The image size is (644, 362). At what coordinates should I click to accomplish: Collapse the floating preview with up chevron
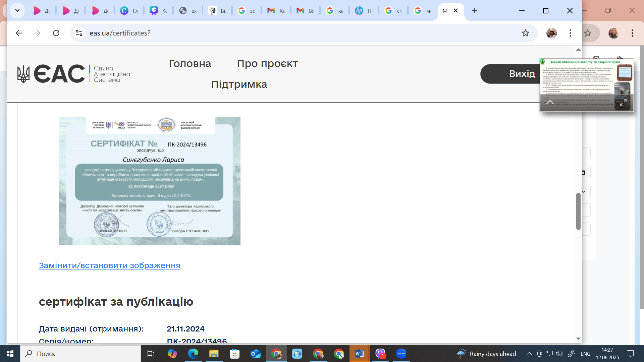[550, 103]
